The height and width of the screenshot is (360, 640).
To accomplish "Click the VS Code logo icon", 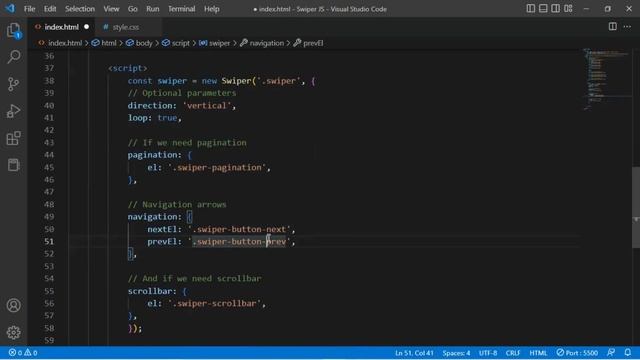I will tap(10, 8).
